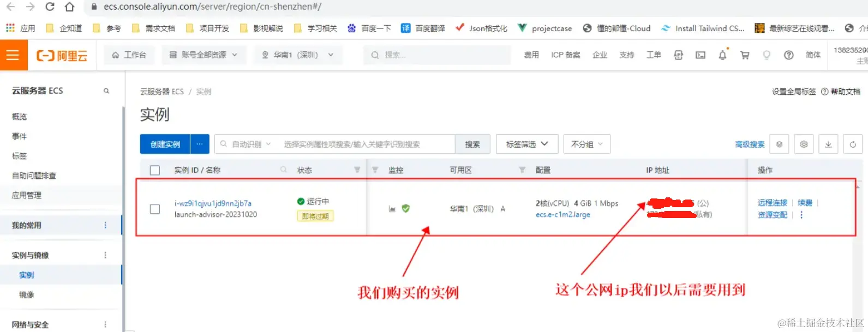
Task: Open the help question mark icon
Action: [x=789, y=55]
